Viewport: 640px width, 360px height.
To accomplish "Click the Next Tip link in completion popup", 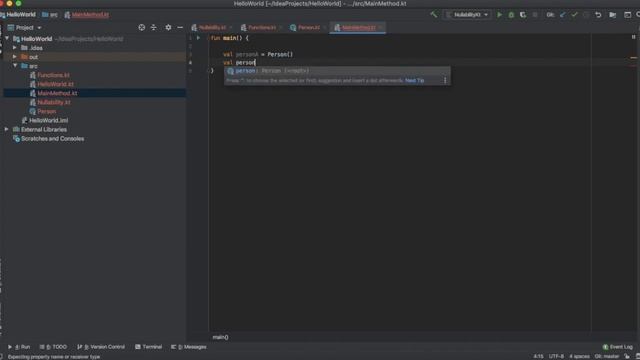I will pyautogui.click(x=414, y=80).
